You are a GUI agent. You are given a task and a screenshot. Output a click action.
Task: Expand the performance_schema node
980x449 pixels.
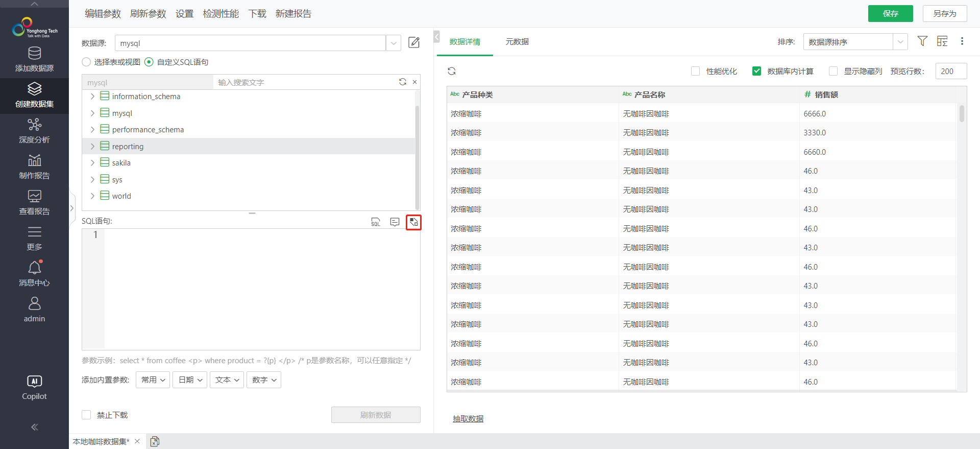(x=92, y=129)
